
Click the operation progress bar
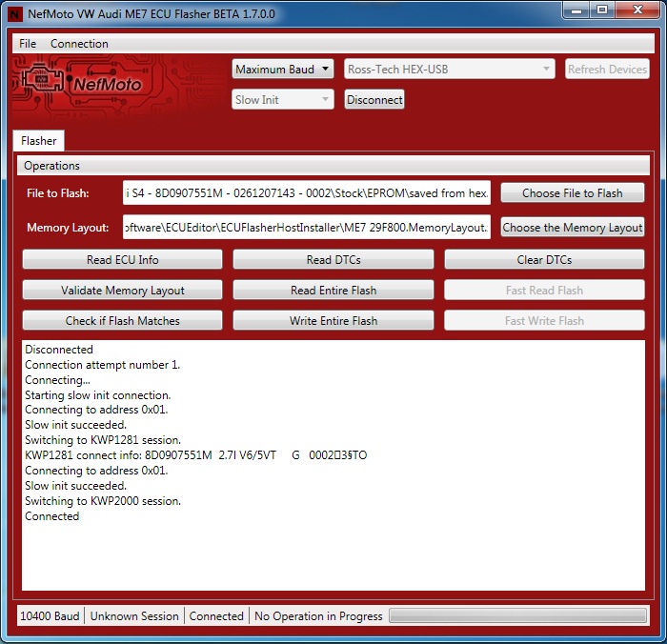click(x=517, y=616)
